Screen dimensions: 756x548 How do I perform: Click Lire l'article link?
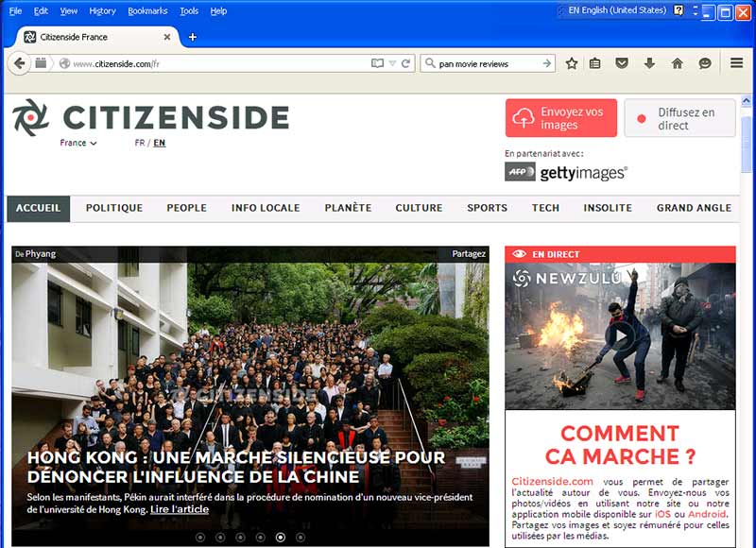pyautogui.click(x=180, y=509)
